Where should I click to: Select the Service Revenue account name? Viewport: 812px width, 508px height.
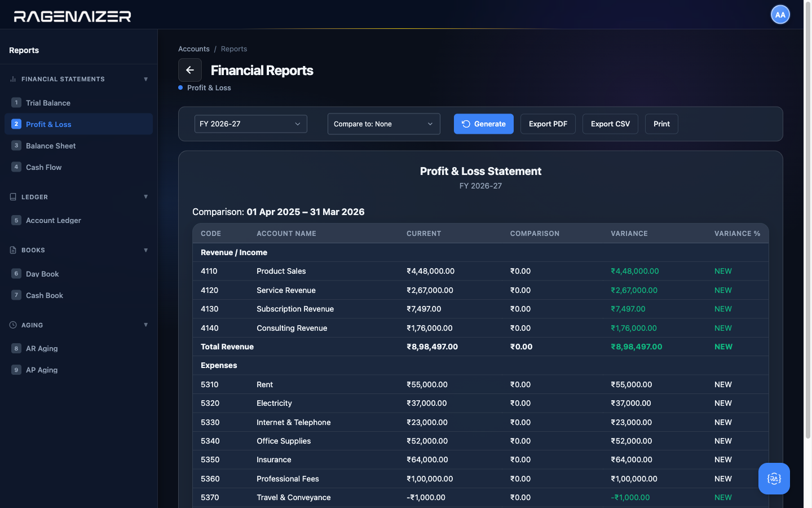tap(286, 290)
